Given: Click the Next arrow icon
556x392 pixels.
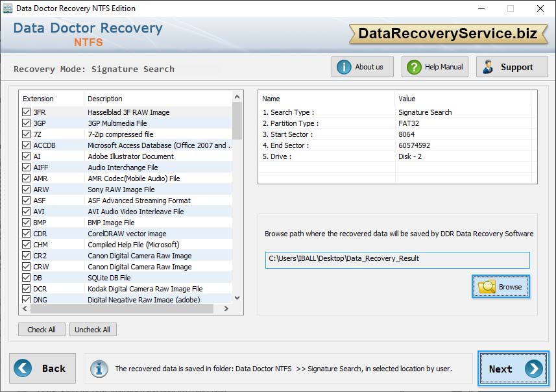Looking at the screenshot, I should point(534,369).
